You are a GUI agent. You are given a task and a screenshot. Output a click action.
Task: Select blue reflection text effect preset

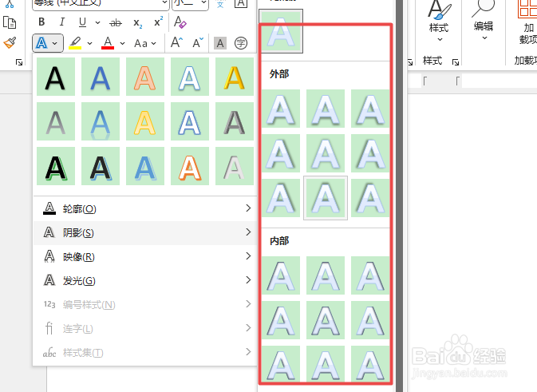[x=101, y=121]
